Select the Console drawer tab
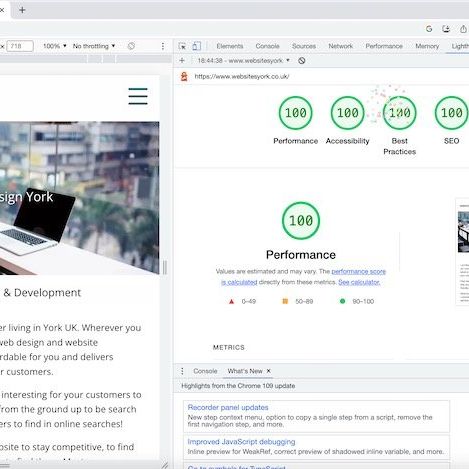Screen dimensions: 469x469 [205, 371]
